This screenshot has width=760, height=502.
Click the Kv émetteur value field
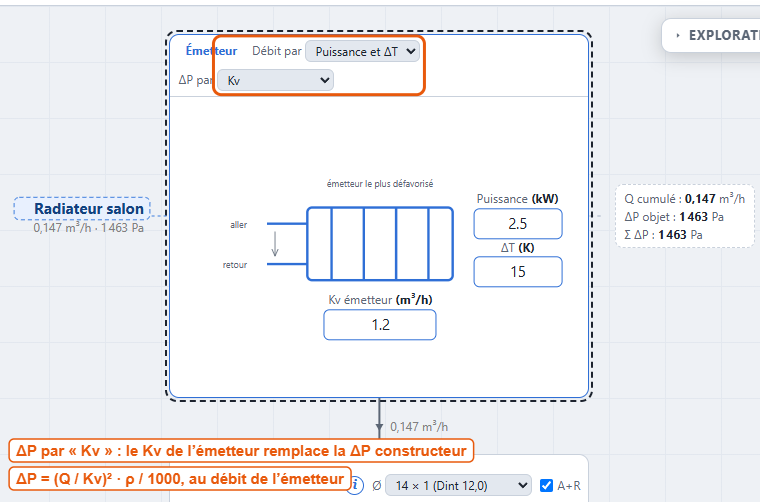click(x=380, y=325)
